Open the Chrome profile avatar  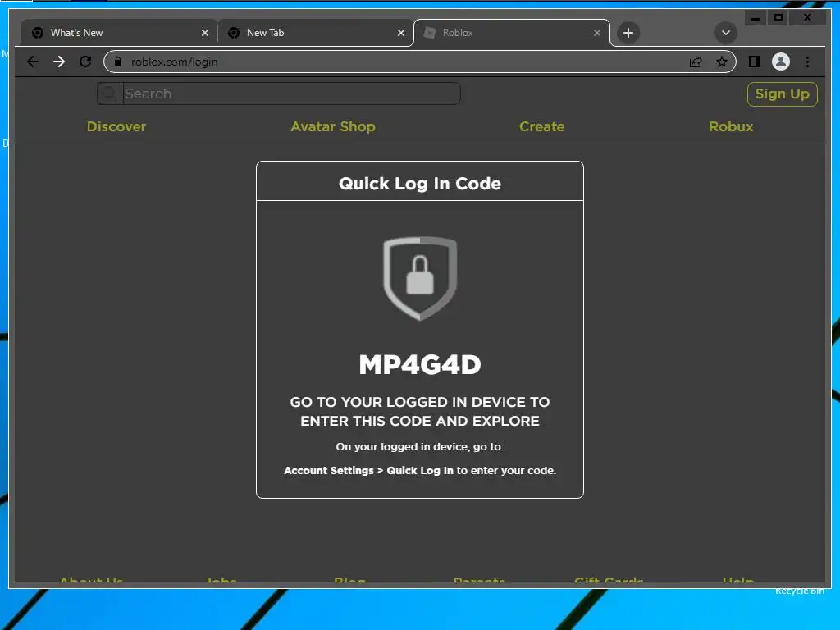[781, 62]
